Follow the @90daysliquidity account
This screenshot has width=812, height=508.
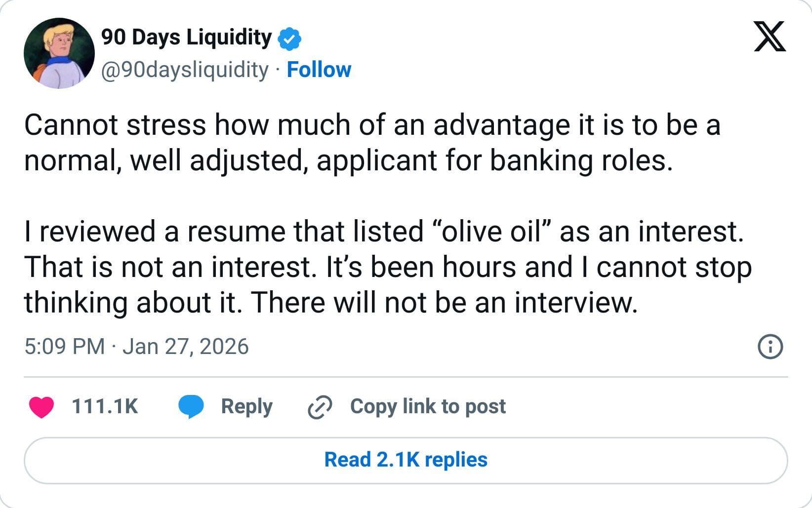click(x=319, y=70)
